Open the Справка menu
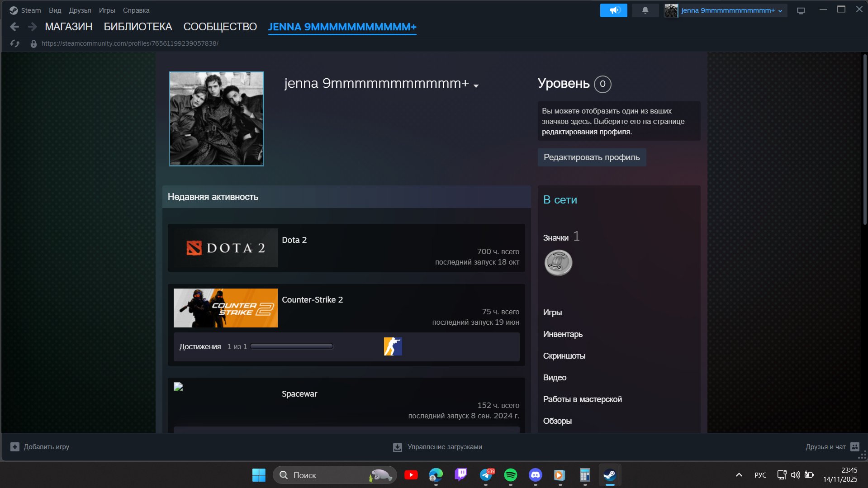The height and width of the screenshot is (488, 868). [136, 10]
